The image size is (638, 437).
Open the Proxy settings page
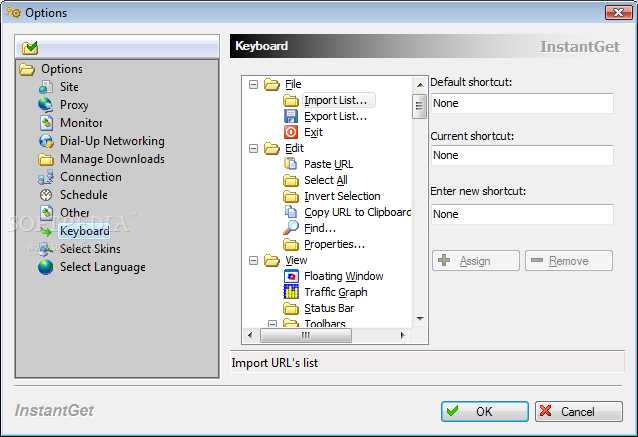[x=74, y=105]
